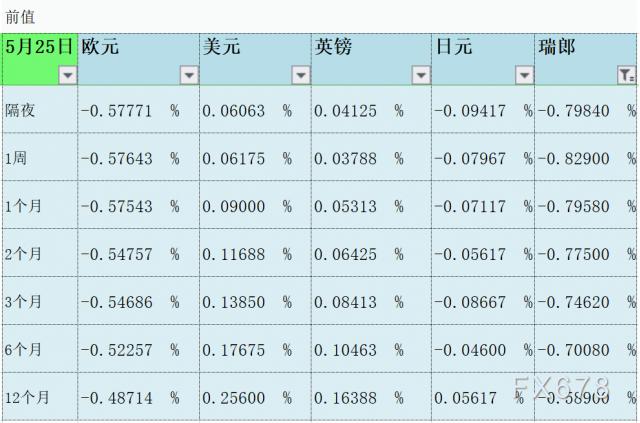Click the cell with value -0.82900

586,157
